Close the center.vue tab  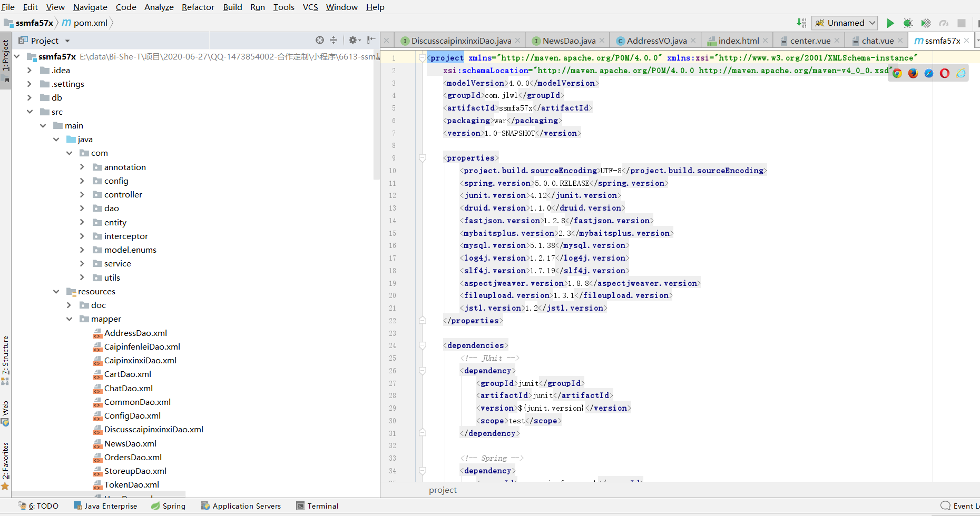click(x=837, y=41)
